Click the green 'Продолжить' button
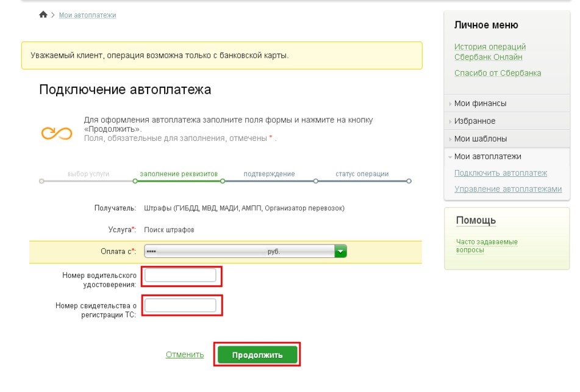The height and width of the screenshot is (392, 580). (257, 355)
